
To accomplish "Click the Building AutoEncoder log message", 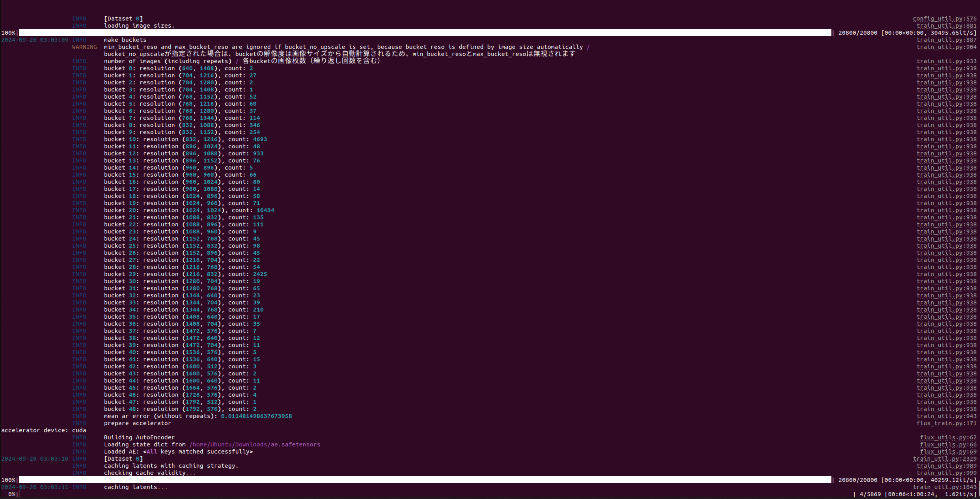I will 139,437.
